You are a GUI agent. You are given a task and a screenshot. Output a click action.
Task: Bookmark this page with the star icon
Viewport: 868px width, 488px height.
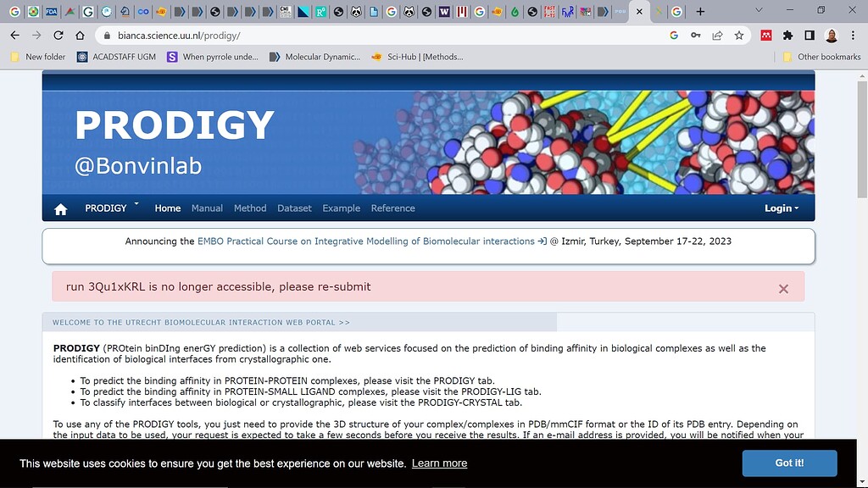coord(738,36)
